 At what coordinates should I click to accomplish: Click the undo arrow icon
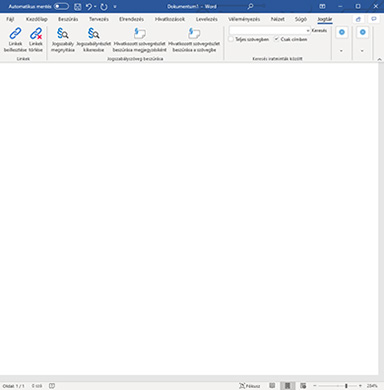point(89,7)
